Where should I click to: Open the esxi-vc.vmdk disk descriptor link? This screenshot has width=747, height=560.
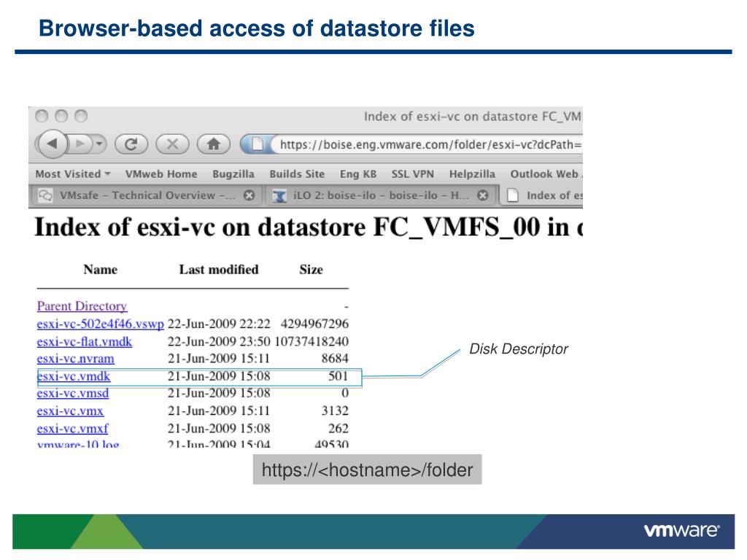coord(74,376)
